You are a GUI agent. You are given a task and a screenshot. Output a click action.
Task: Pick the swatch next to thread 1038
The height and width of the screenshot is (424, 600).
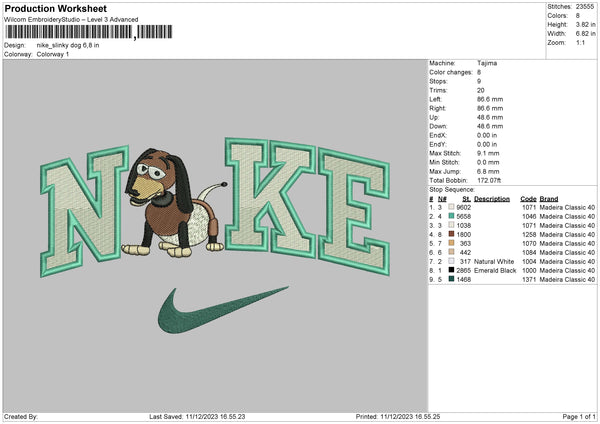click(451, 225)
